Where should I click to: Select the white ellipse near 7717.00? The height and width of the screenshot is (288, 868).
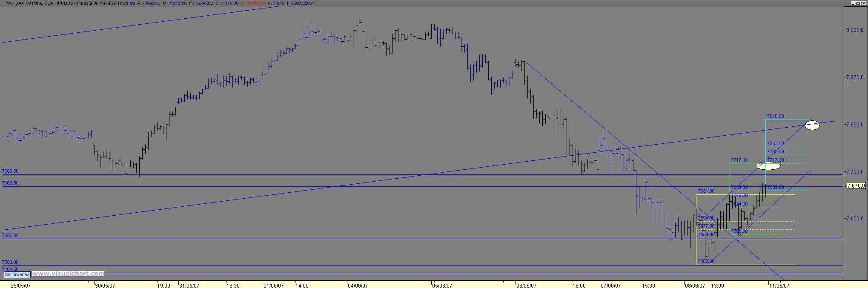768,166
